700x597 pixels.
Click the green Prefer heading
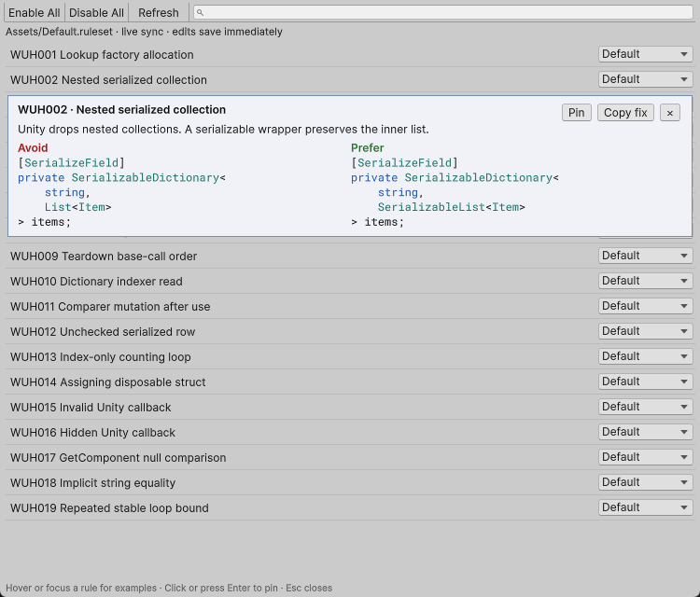pyautogui.click(x=368, y=147)
